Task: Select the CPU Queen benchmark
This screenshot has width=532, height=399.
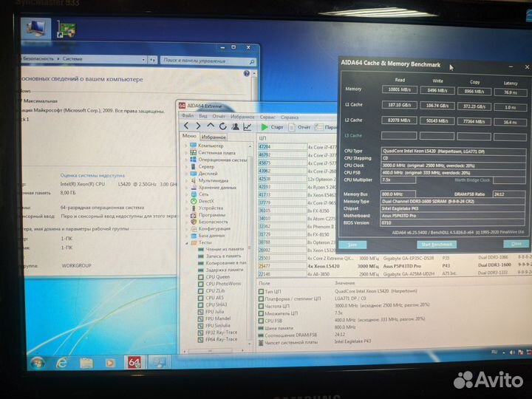Action: pos(217,277)
